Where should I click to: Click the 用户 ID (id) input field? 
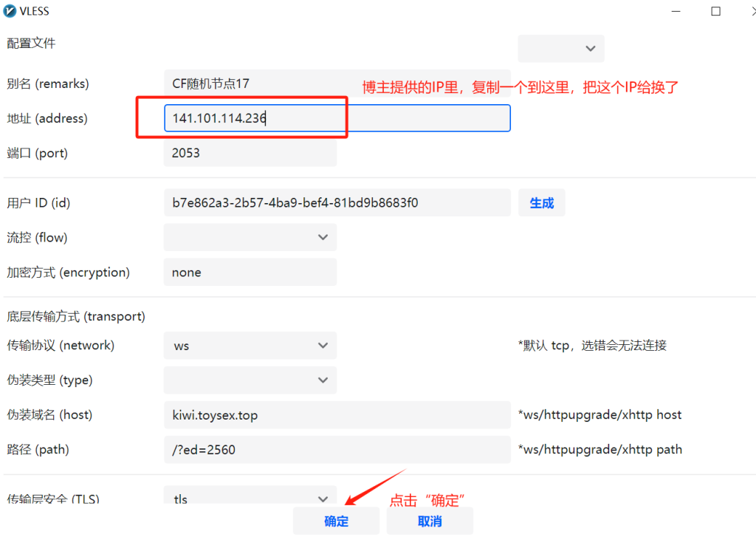click(x=337, y=202)
